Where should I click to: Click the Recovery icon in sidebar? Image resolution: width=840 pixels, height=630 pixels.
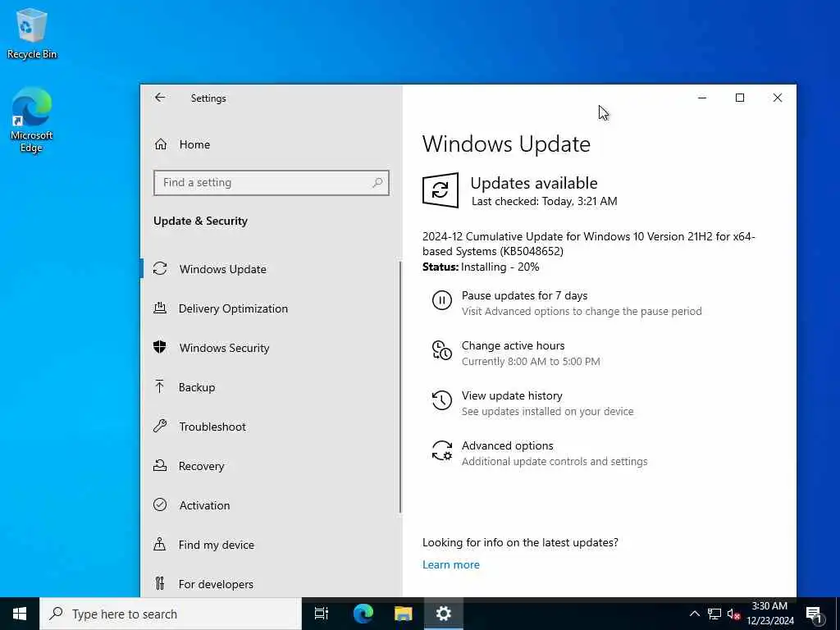(x=160, y=465)
